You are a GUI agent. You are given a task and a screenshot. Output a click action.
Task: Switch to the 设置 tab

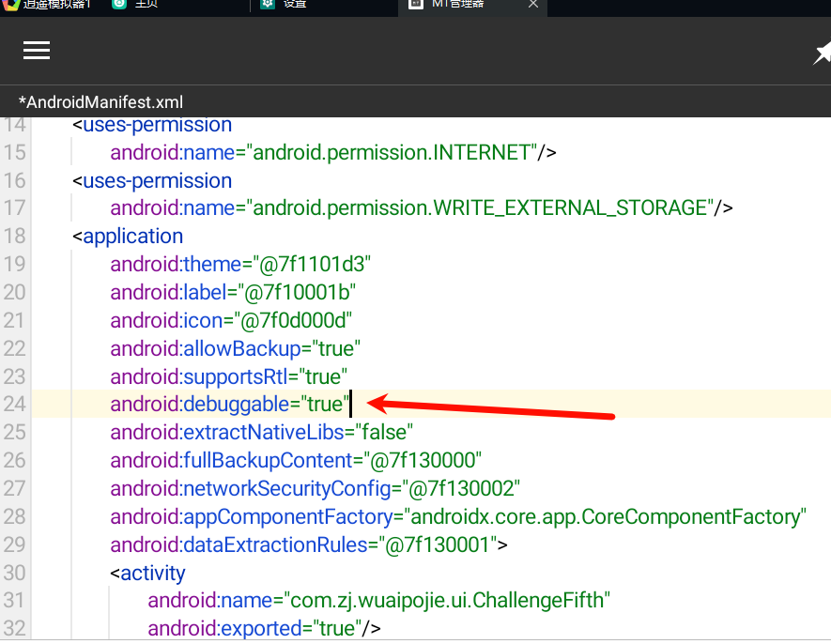coord(295,4)
